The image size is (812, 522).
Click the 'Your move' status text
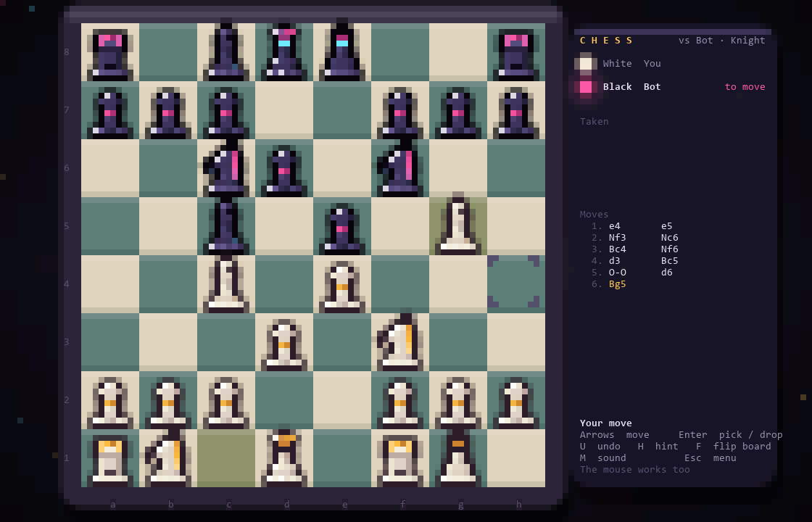tap(606, 423)
